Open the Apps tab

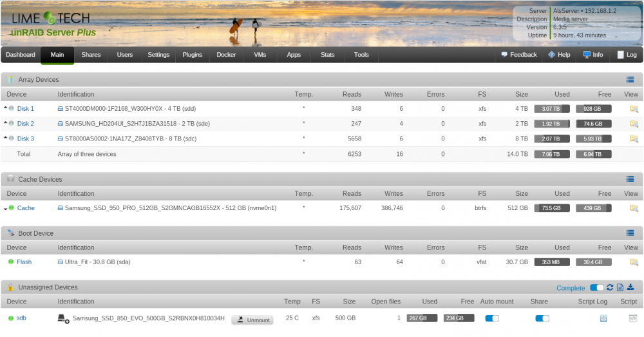[294, 55]
